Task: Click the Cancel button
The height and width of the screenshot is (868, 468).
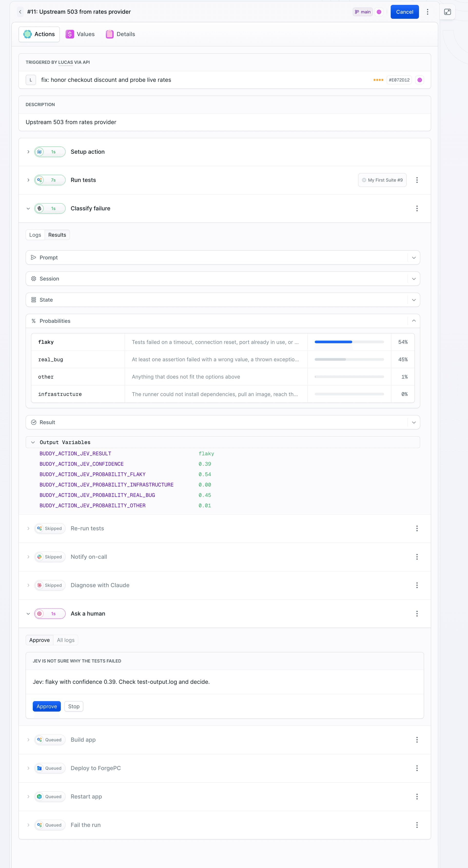Action: click(405, 12)
